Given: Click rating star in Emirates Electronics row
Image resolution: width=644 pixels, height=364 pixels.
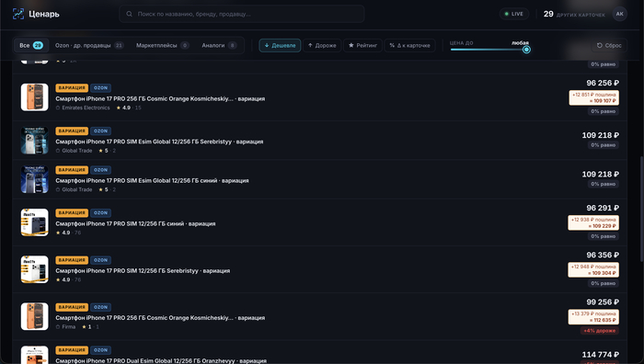Looking at the screenshot, I should [119, 108].
